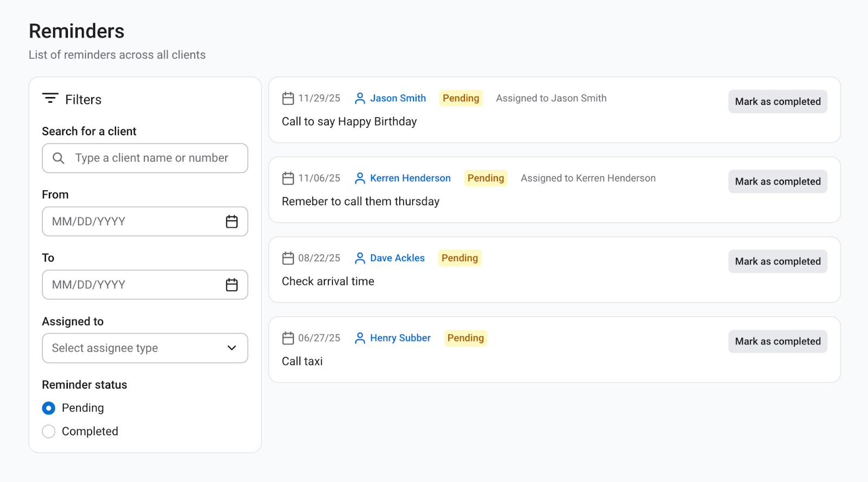Viewport: 868px width, 482px height.
Task: Click calendar icon beside 06/27/25 reminder
Action: pos(288,338)
